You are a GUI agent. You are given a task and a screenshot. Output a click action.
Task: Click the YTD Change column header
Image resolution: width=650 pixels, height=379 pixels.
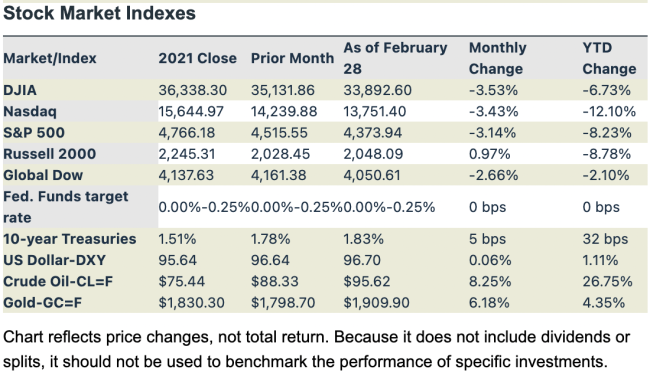click(609, 58)
